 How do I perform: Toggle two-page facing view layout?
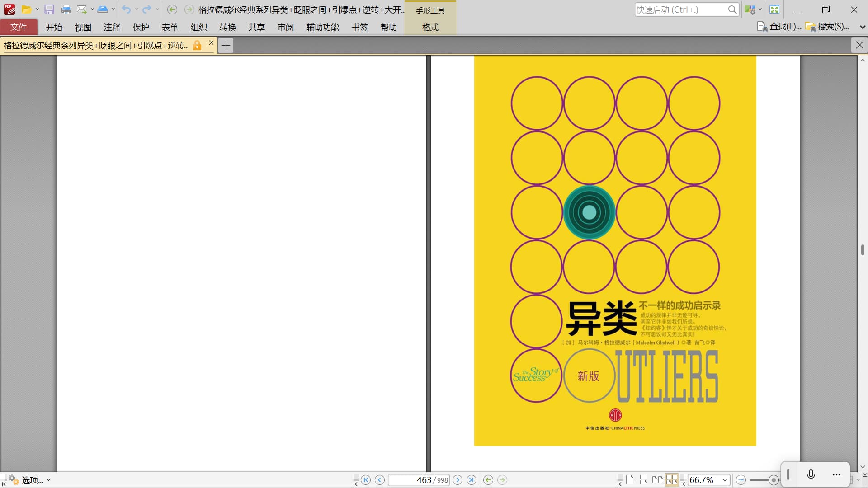[658, 480]
